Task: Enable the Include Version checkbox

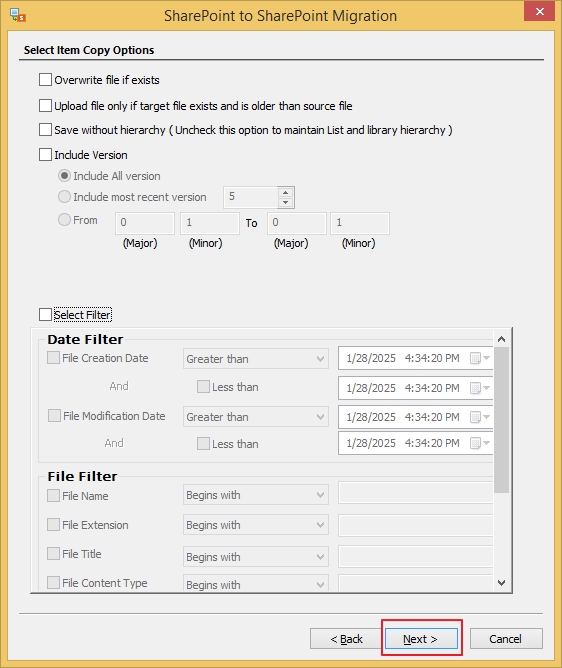Action: coord(45,154)
